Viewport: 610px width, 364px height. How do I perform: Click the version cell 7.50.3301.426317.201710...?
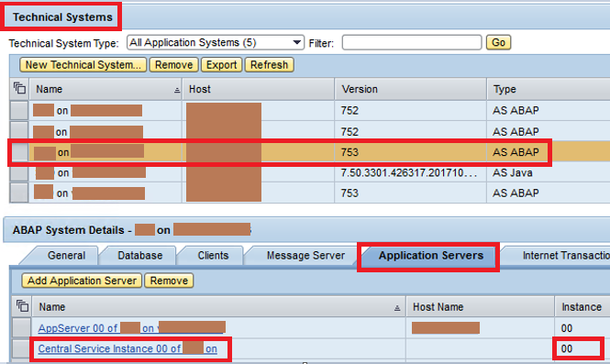pyautogui.click(x=409, y=172)
